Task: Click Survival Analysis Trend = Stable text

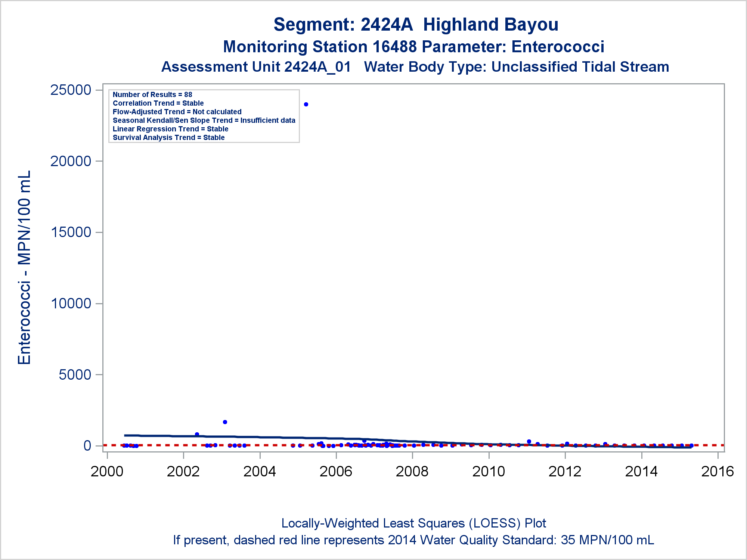Action: 168,137
